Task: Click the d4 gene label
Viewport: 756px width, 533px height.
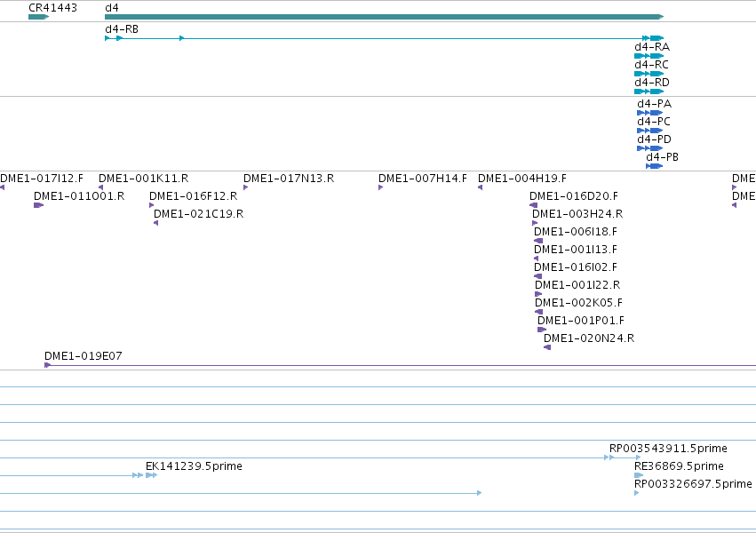Action: pyautogui.click(x=112, y=8)
